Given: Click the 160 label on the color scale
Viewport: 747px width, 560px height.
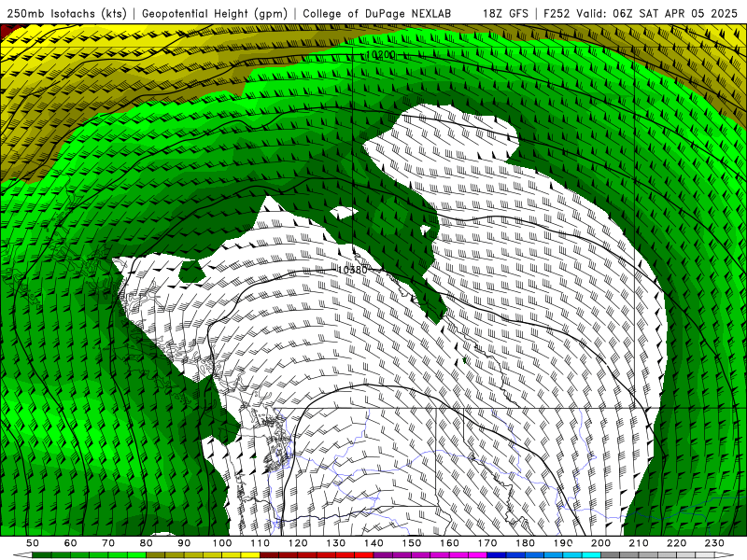Looking at the screenshot, I should tap(449, 543).
